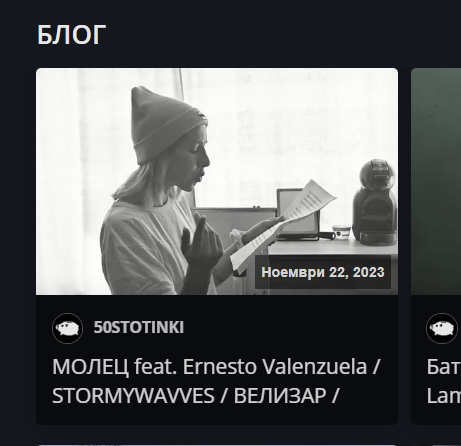The width and height of the screenshot is (461, 446).
Task: Click the paper sheet held in the photo
Action: pyautogui.click(x=284, y=225)
